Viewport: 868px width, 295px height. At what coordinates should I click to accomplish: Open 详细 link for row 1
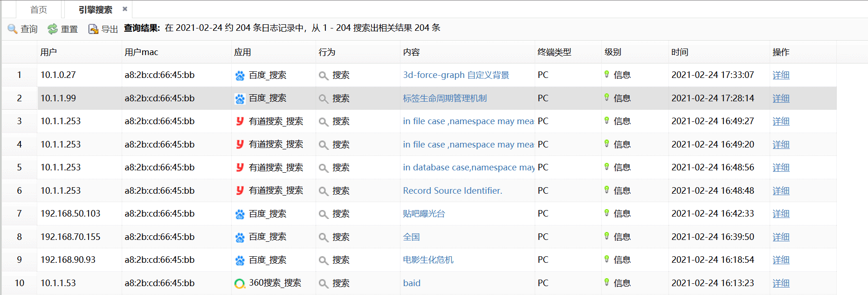[x=780, y=75]
